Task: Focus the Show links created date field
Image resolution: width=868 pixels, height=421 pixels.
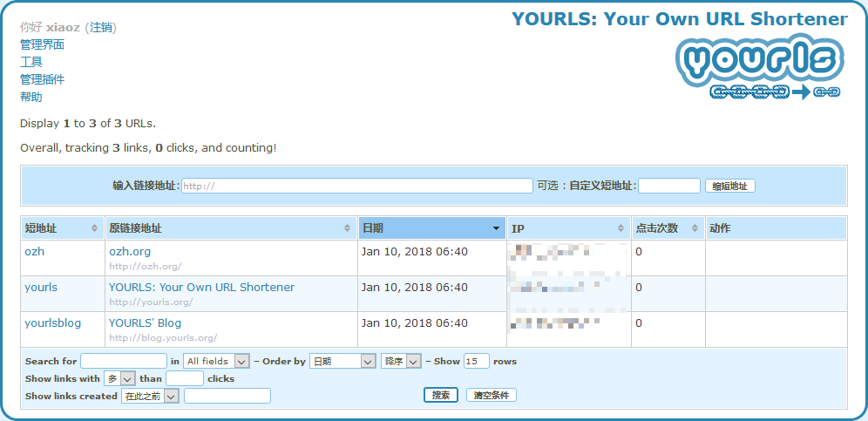Action: coord(227,396)
